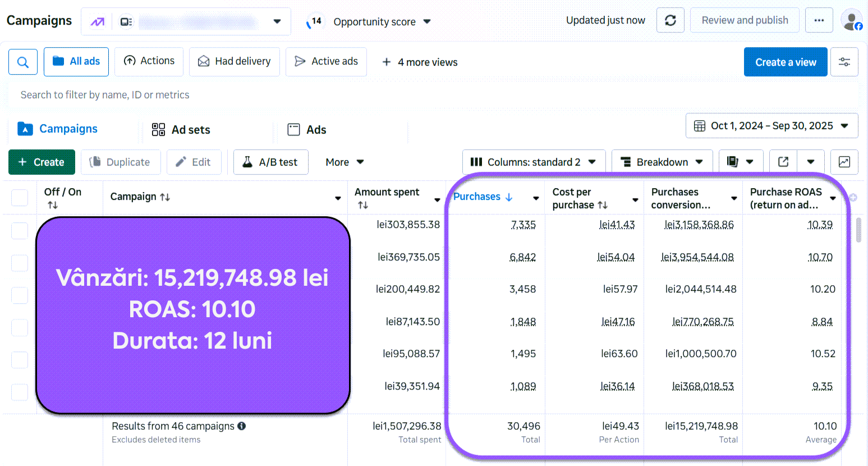Select the Actions view

click(149, 61)
